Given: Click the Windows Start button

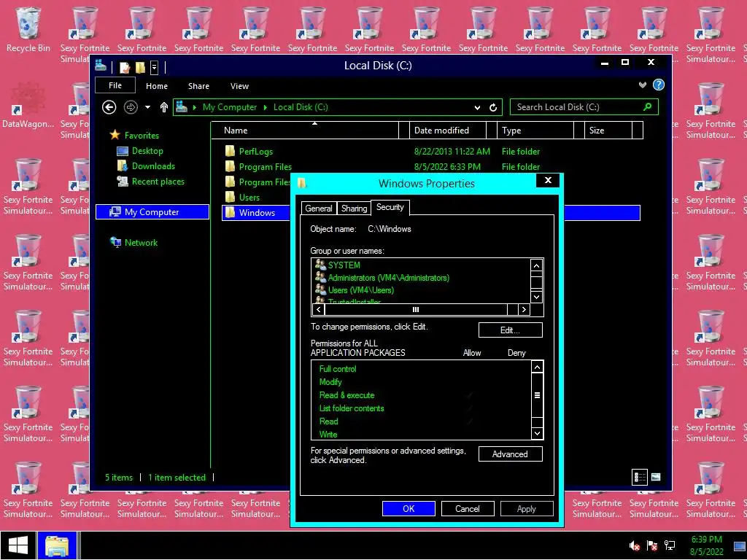Looking at the screenshot, I should click(18, 545).
